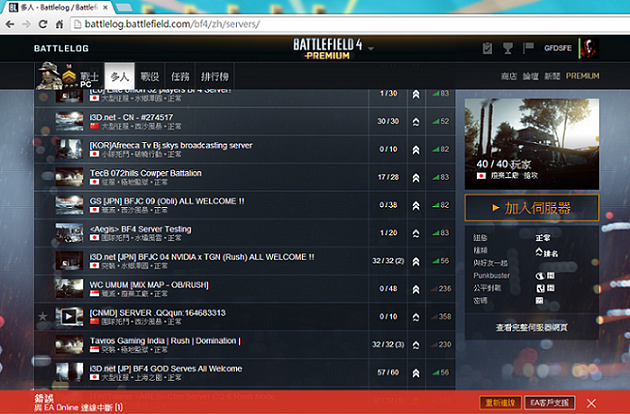Open the flag notifications icon in header
The width and height of the screenshot is (630, 414).
point(528,48)
